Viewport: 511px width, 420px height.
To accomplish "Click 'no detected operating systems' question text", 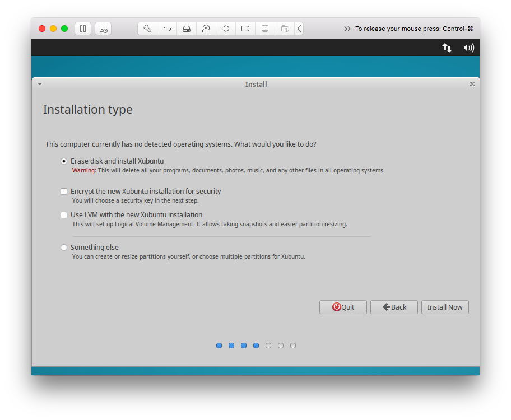I will (180, 144).
